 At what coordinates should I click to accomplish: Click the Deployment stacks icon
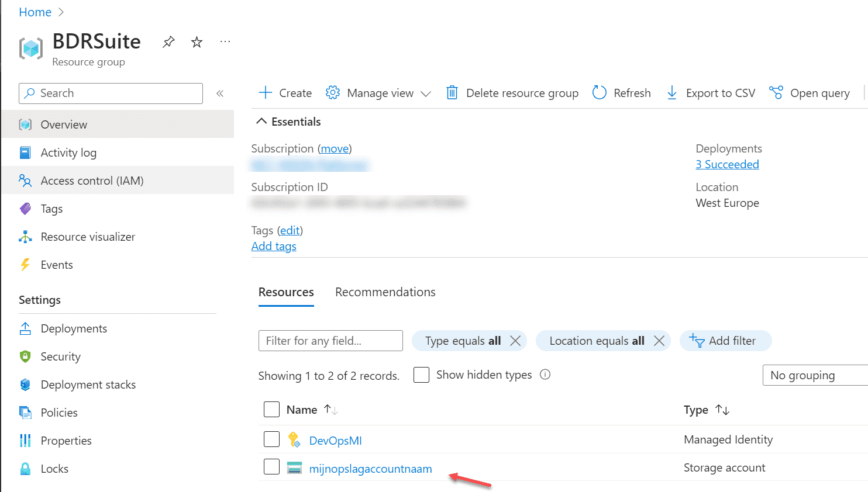point(25,384)
